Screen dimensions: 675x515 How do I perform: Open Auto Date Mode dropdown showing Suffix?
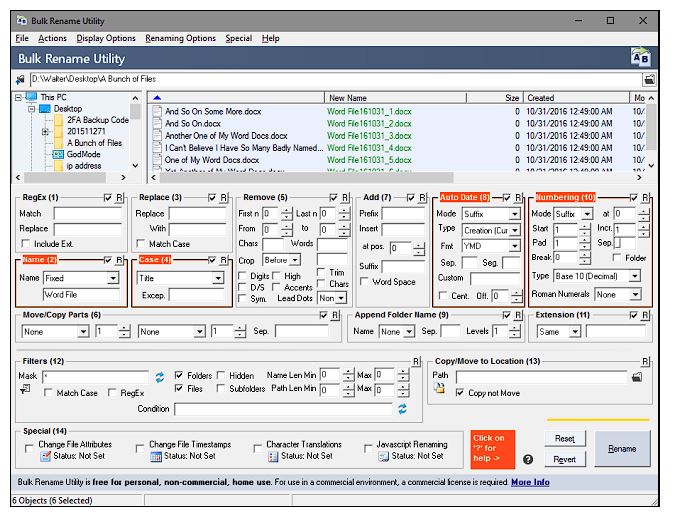pyautogui.click(x=514, y=214)
